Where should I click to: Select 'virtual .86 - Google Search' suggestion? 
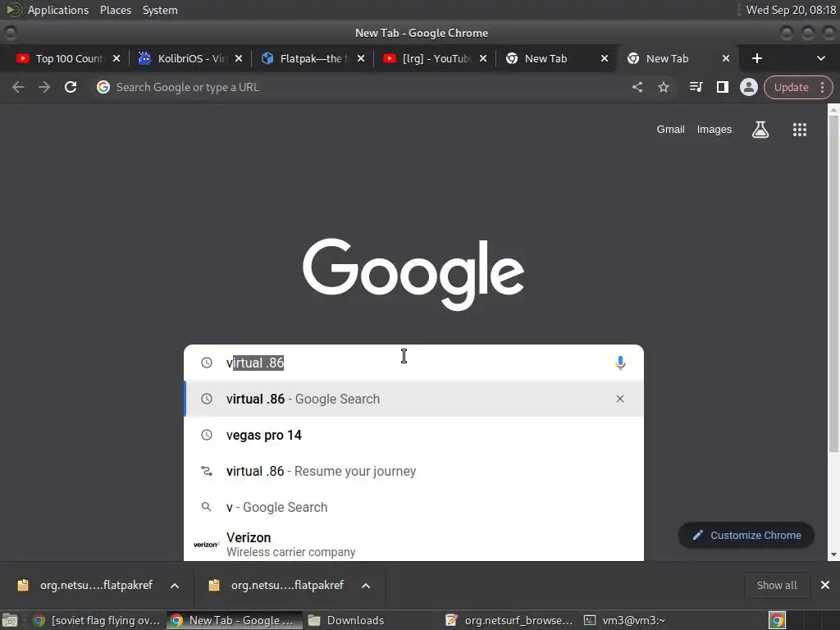[x=413, y=399]
